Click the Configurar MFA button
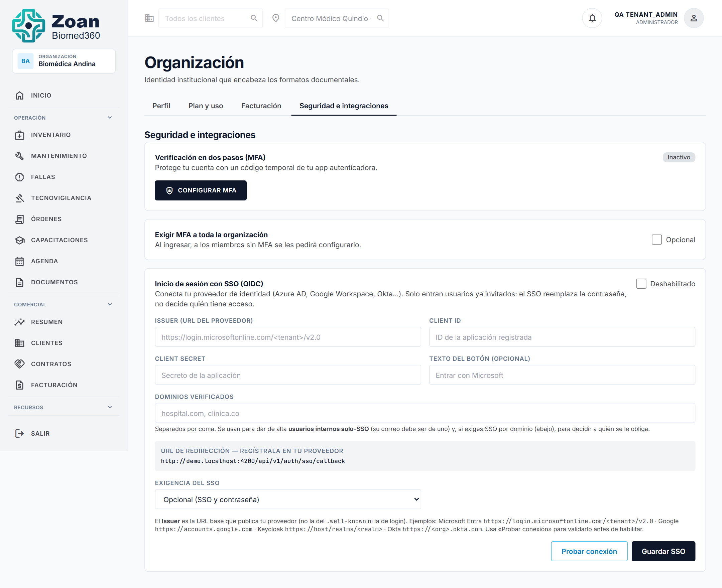 coord(201,190)
